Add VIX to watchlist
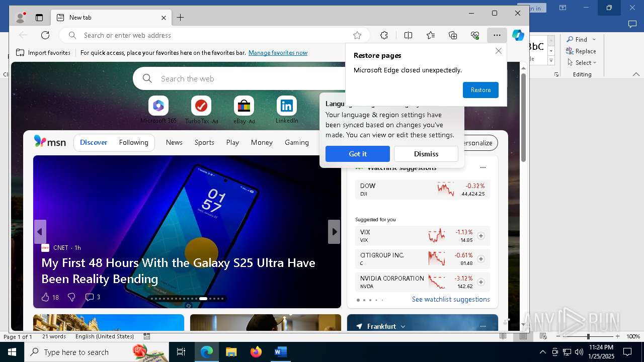 pyautogui.click(x=481, y=236)
